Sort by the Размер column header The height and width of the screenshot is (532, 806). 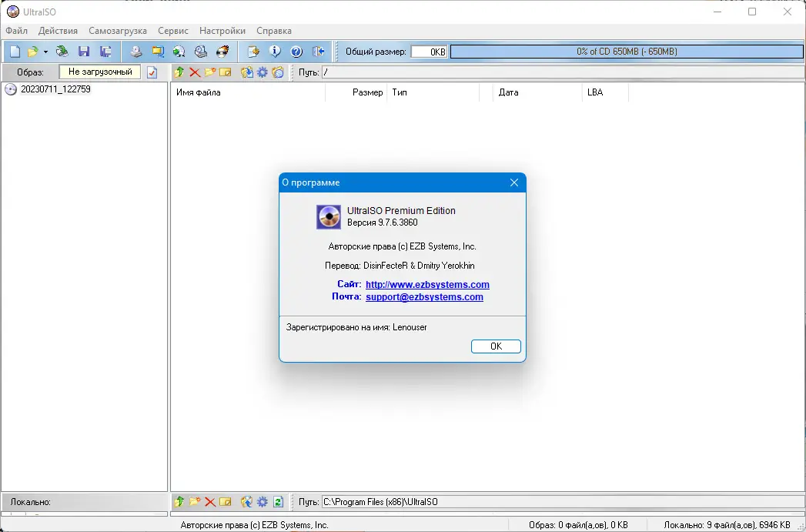click(356, 92)
